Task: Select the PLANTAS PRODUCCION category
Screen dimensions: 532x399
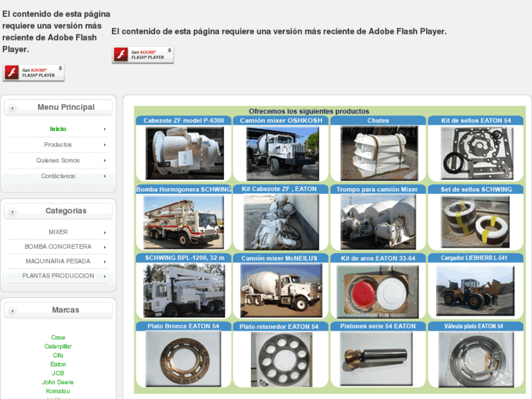Action: 58,276
